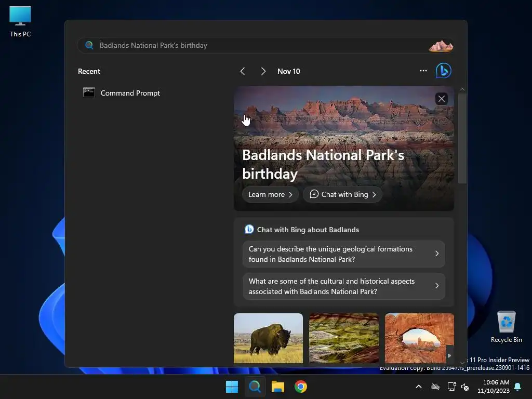Ask about cultural and historical aspects of Badlands
Viewport: 532px width, 399px height.
pyautogui.click(x=344, y=286)
